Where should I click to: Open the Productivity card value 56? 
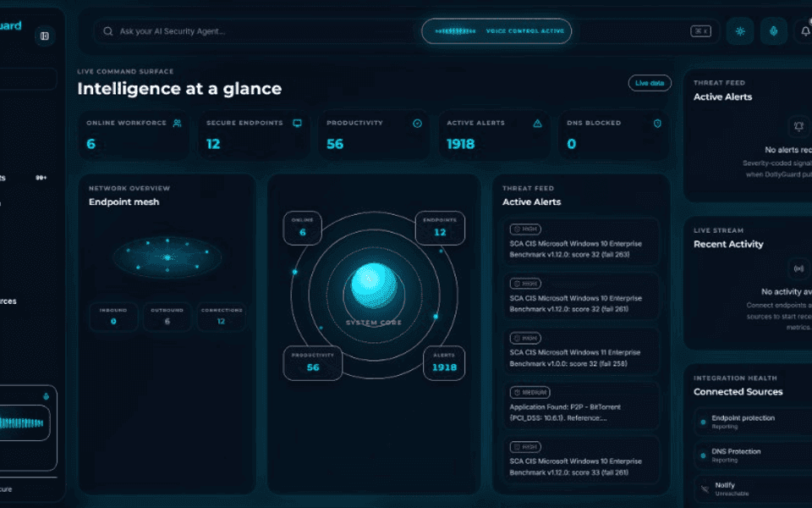coord(335,144)
